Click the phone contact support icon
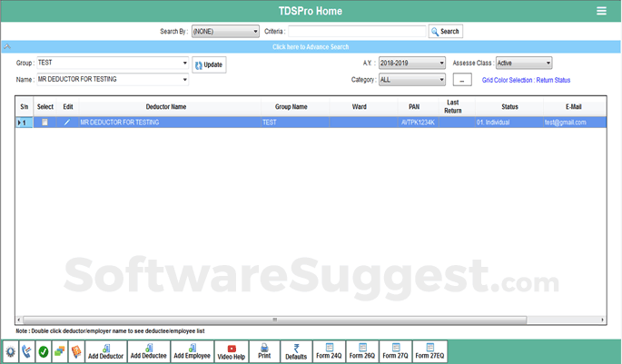Screen dimensions: 622x364 (27, 351)
